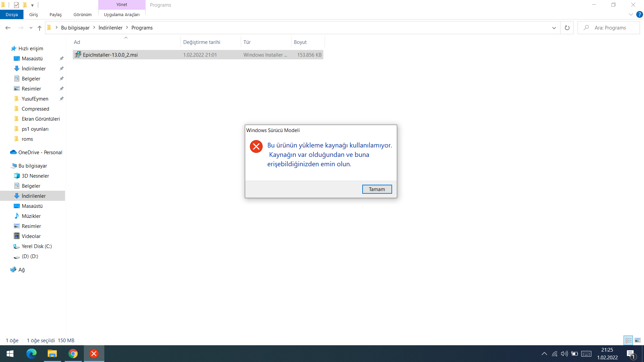Open the taskbar notification center icon
The width and height of the screenshot is (644, 362).
coord(631,354)
